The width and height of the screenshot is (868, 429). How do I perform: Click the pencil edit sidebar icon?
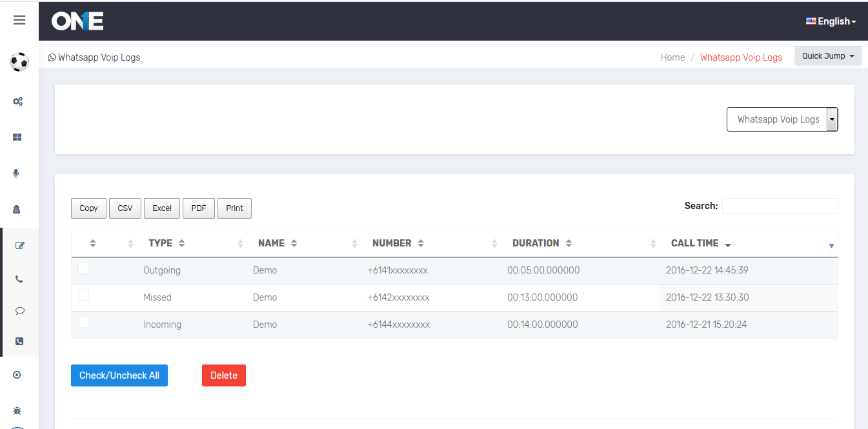[19, 246]
